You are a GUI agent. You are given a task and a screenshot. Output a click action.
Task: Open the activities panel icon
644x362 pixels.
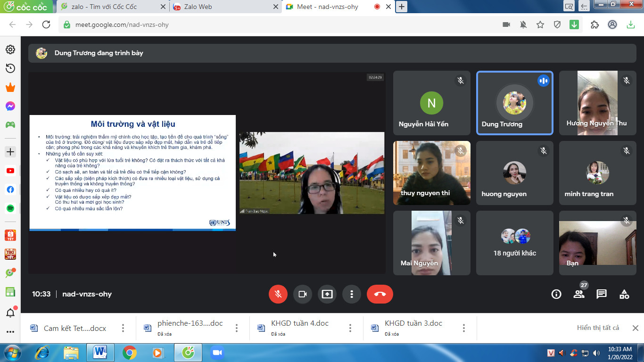point(624,295)
